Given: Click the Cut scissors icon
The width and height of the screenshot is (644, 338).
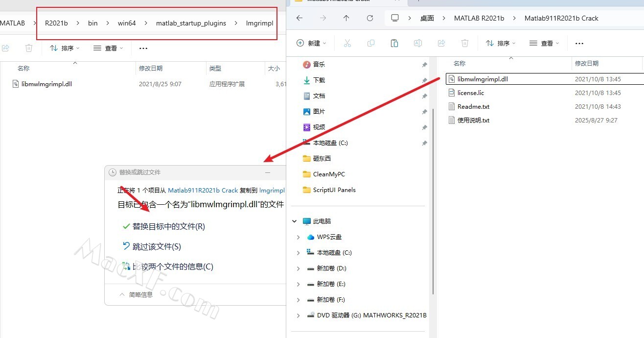Looking at the screenshot, I should (347, 43).
